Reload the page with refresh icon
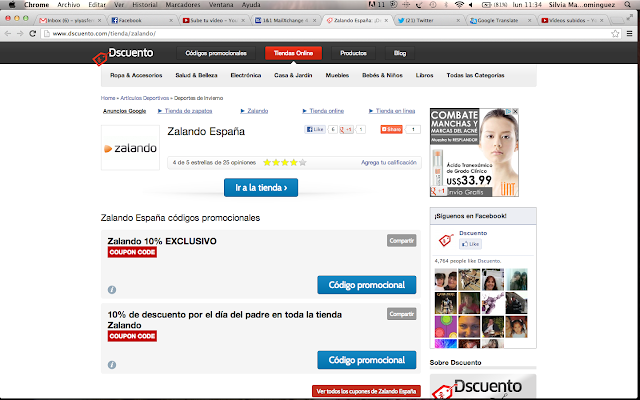This screenshot has width=640, height=400. click(33, 34)
